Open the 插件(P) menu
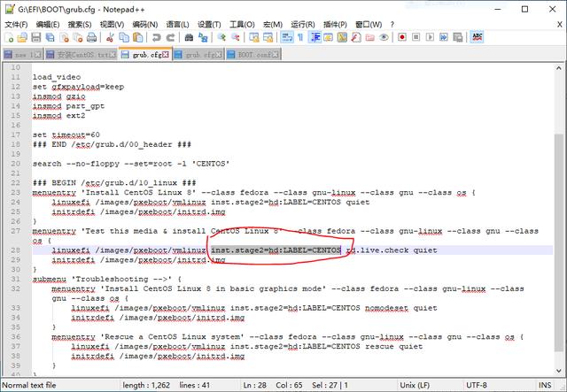The width and height of the screenshot is (567, 392). pyautogui.click(x=335, y=25)
